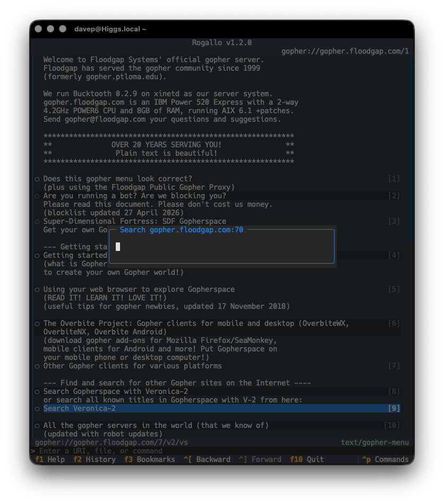444x504 pixels.
Task: Click the circle icon beside Search Gopherspace with Veronica-2
Action: pos(37,391)
